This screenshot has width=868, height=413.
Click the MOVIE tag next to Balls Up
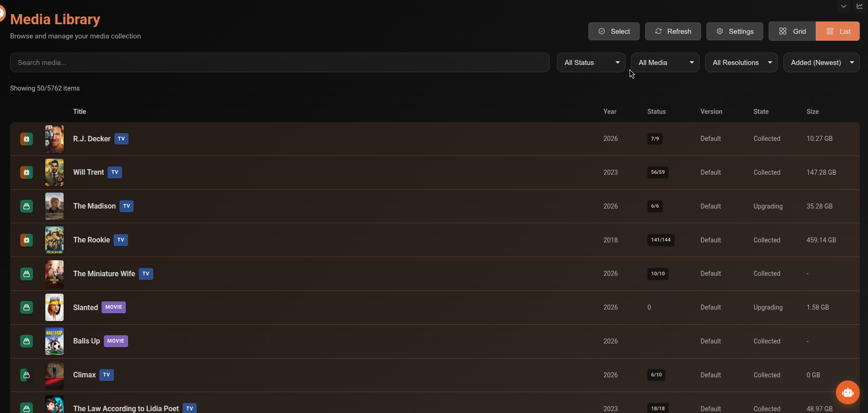point(116,341)
